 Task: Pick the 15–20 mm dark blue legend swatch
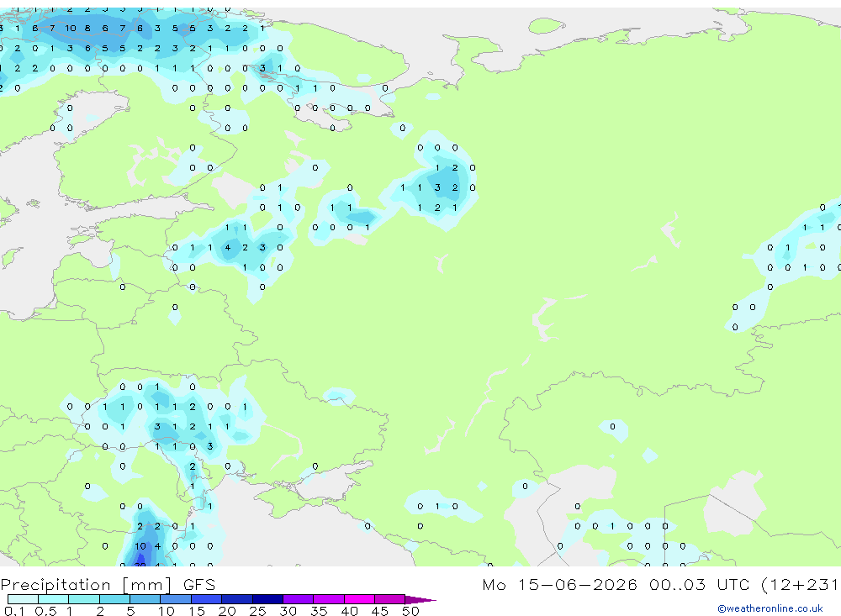207,599
